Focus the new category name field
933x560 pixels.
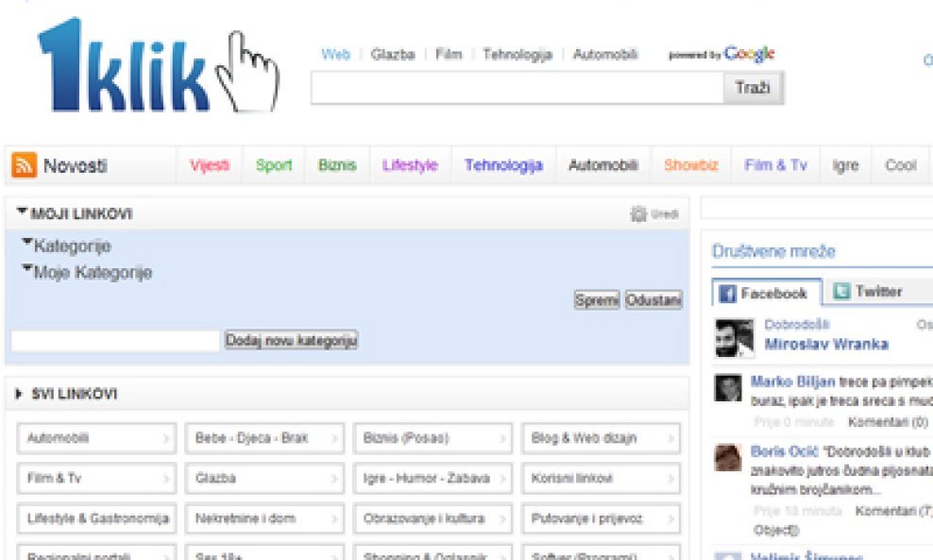115,341
